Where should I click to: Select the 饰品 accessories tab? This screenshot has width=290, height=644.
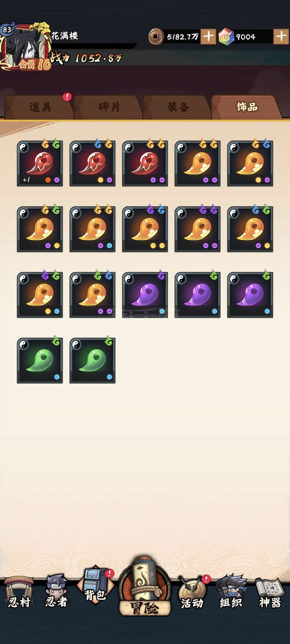click(x=247, y=107)
